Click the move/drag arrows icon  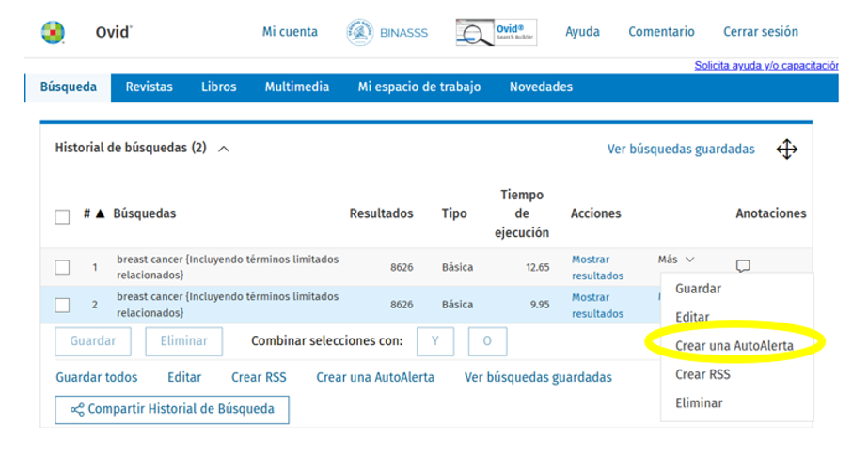click(x=786, y=150)
